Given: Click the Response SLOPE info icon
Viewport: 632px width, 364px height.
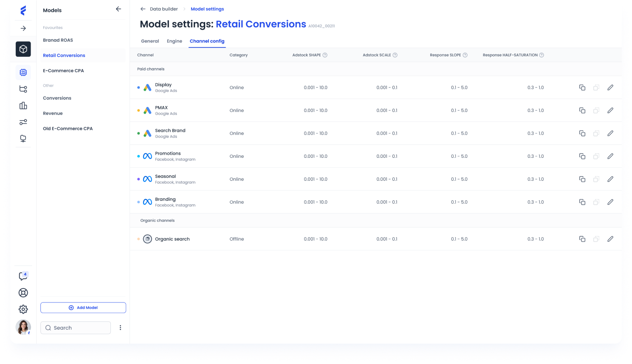Looking at the screenshot, I should [x=465, y=55].
